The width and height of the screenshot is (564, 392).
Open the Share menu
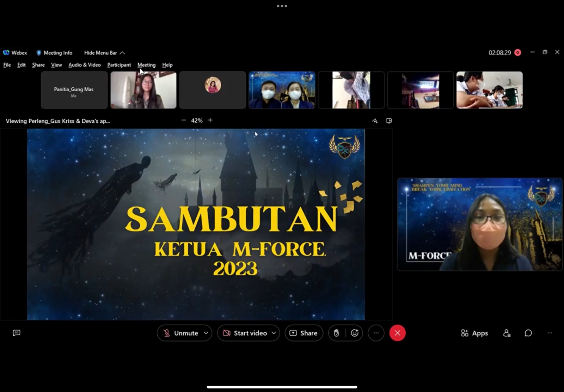(38, 65)
